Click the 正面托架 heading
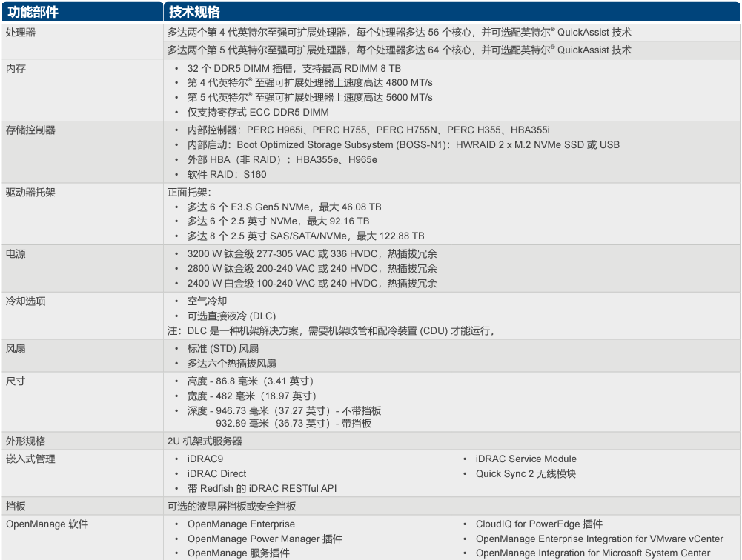Image resolution: width=742 pixels, height=560 pixels. click(x=189, y=193)
